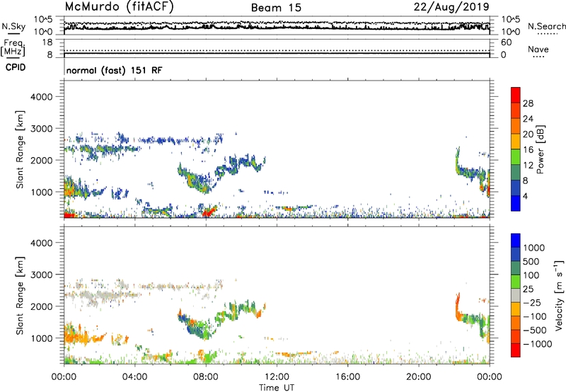Screen dimensions: 566x392
Task: Click the 12:00 time tick label
Action: coord(277,377)
